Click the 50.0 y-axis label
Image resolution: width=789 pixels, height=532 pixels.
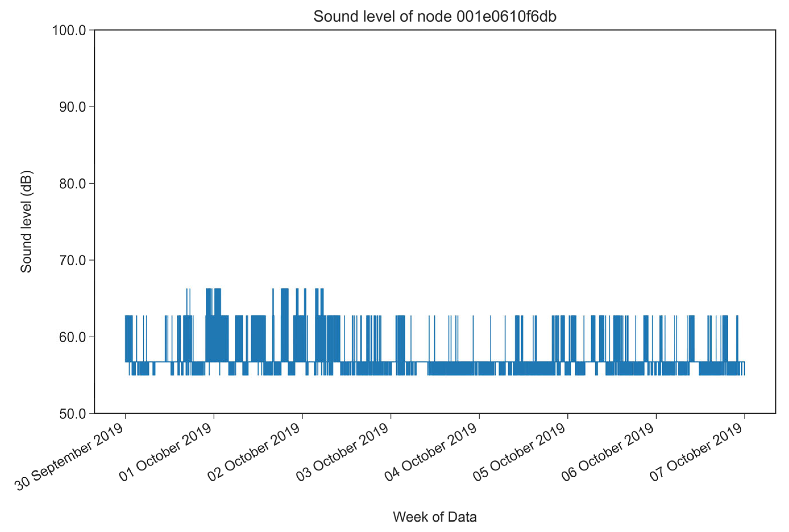[x=72, y=414]
